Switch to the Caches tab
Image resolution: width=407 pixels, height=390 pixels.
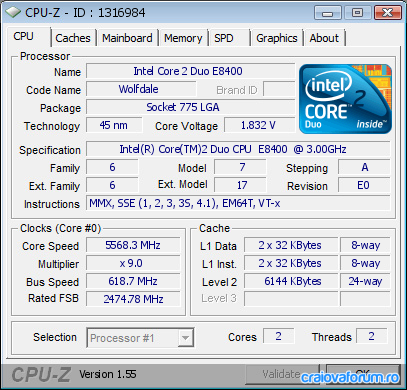click(x=73, y=38)
